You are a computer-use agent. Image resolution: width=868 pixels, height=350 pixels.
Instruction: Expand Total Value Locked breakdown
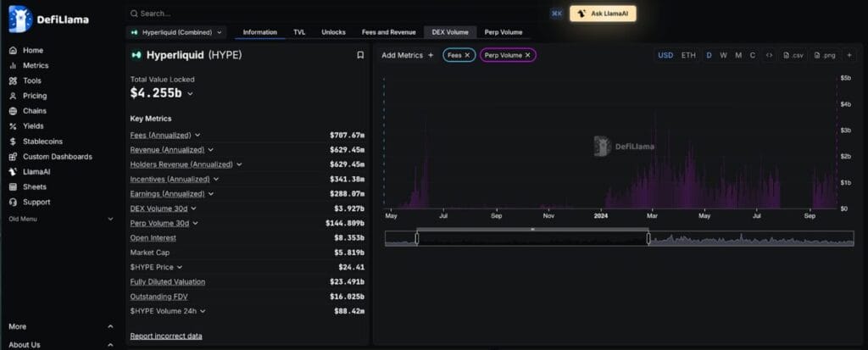pos(191,94)
